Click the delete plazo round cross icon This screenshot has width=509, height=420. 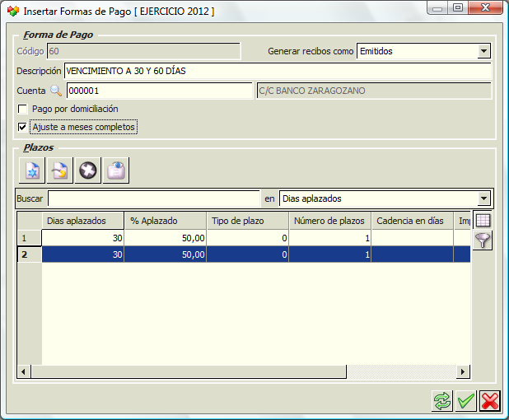click(x=87, y=170)
